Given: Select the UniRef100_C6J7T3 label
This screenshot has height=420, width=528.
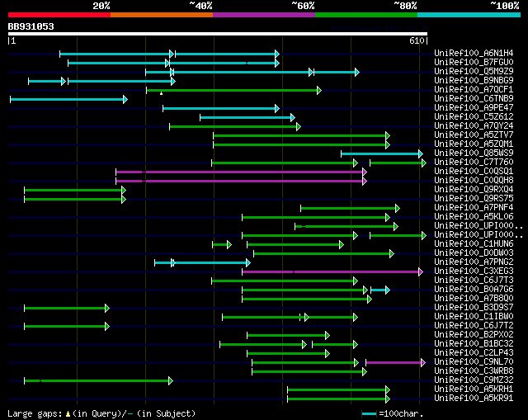Looking at the screenshot, I should [x=474, y=281].
